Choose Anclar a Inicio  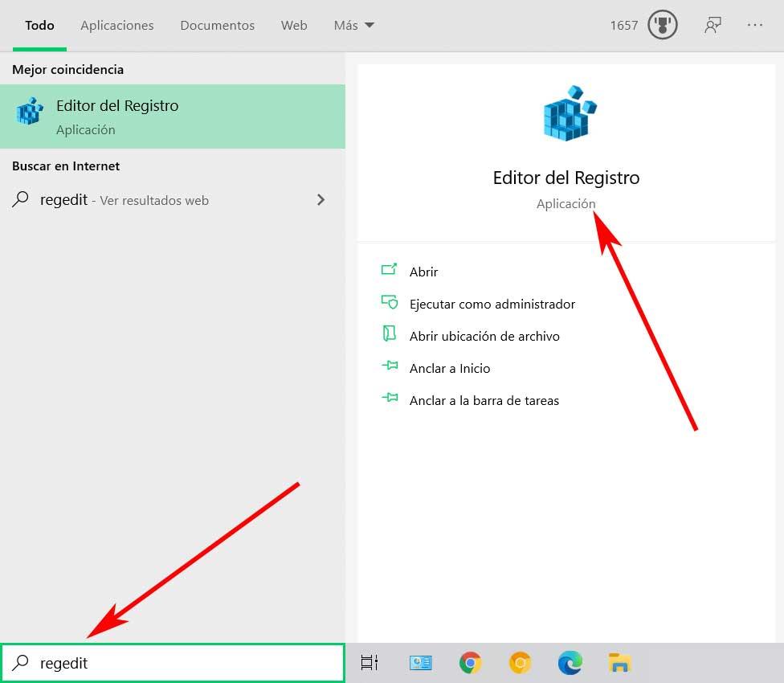450,369
